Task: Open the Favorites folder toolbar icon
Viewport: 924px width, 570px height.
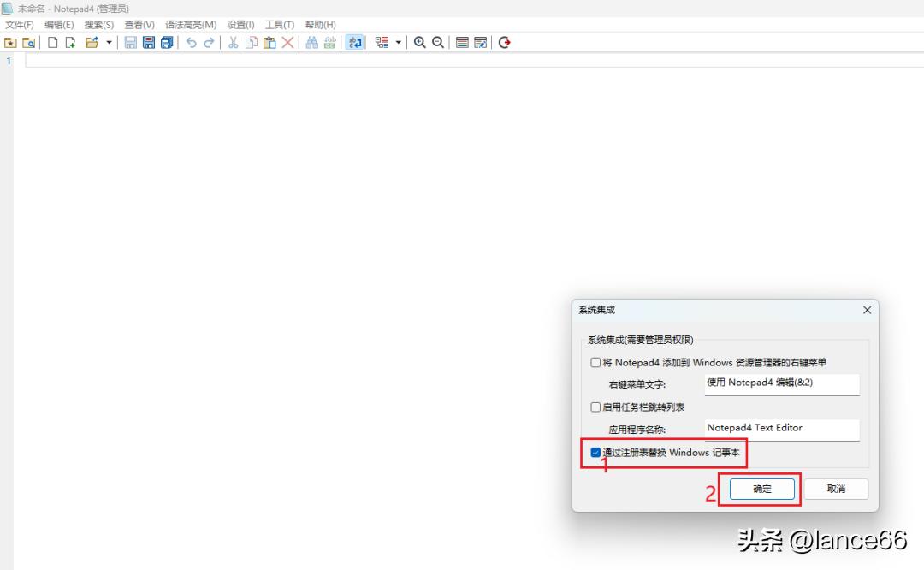Action: 10,43
